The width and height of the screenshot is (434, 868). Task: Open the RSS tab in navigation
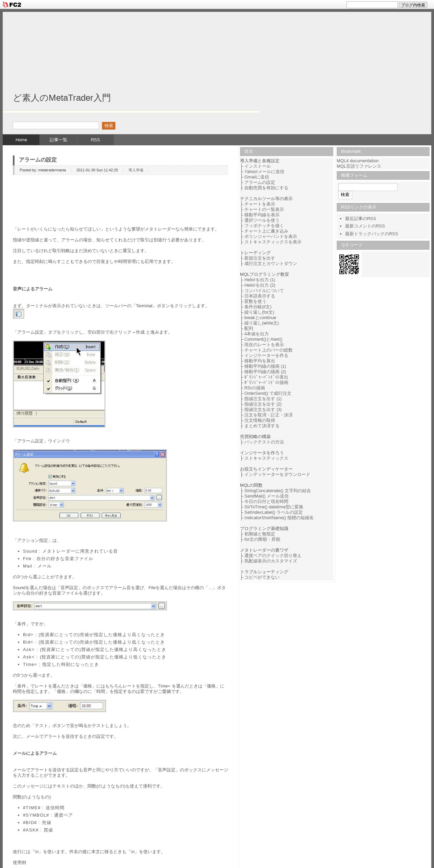point(95,140)
